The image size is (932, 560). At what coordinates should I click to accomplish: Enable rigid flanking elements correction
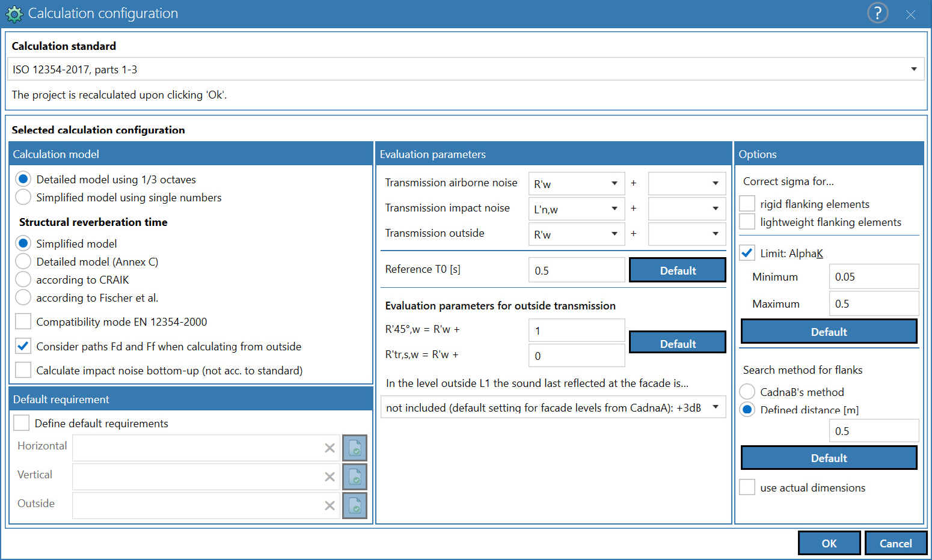coord(747,204)
